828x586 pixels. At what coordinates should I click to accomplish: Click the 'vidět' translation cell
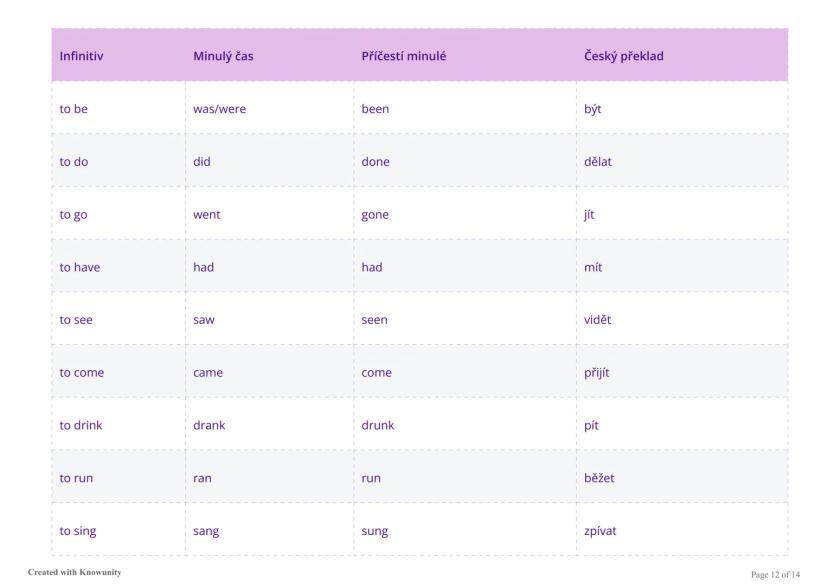pos(597,320)
